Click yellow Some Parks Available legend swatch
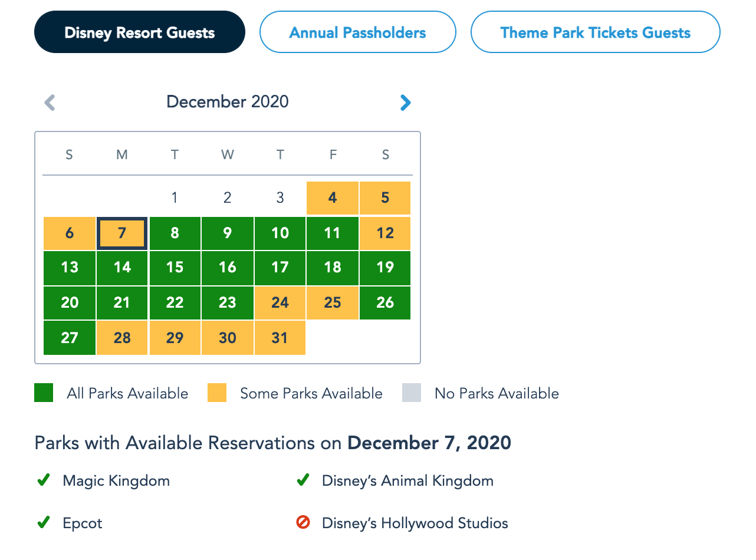This screenshot has height=560, width=756. tap(217, 393)
